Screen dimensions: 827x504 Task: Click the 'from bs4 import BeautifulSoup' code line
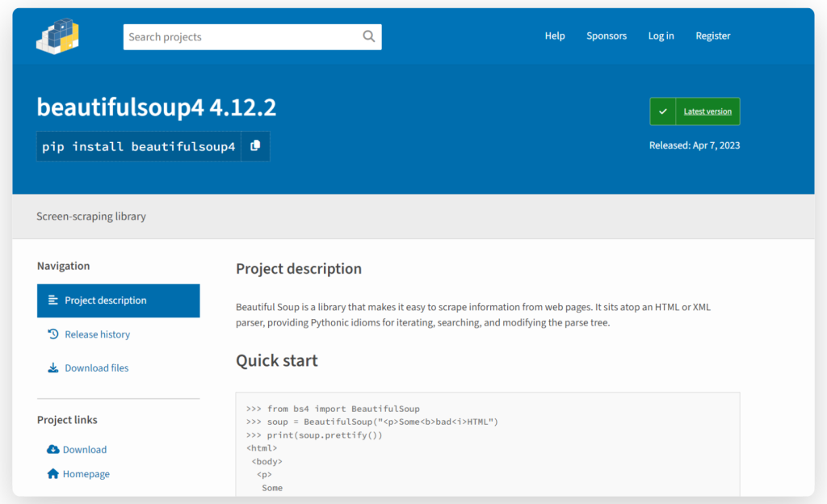click(x=333, y=409)
